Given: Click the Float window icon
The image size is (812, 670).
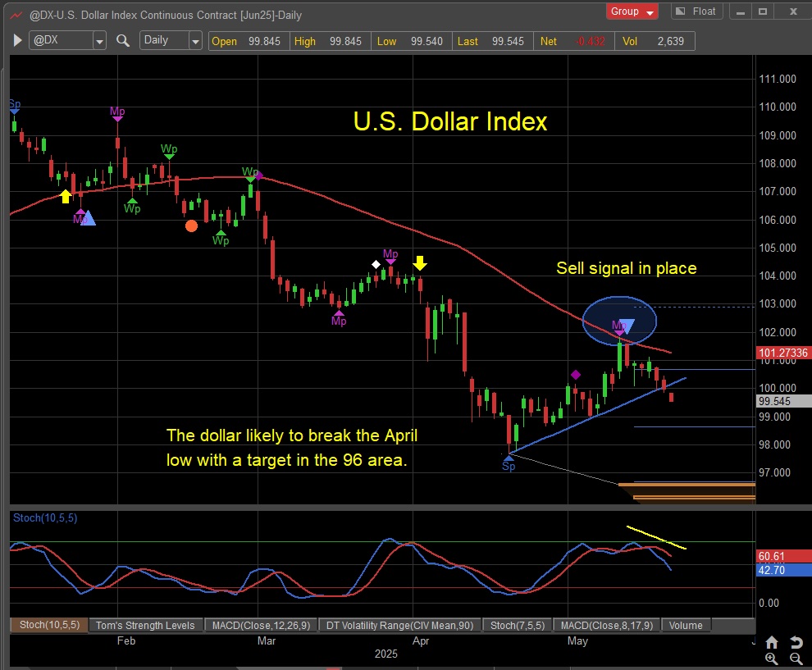Looking at the screenshot, I should coord(681,11).
